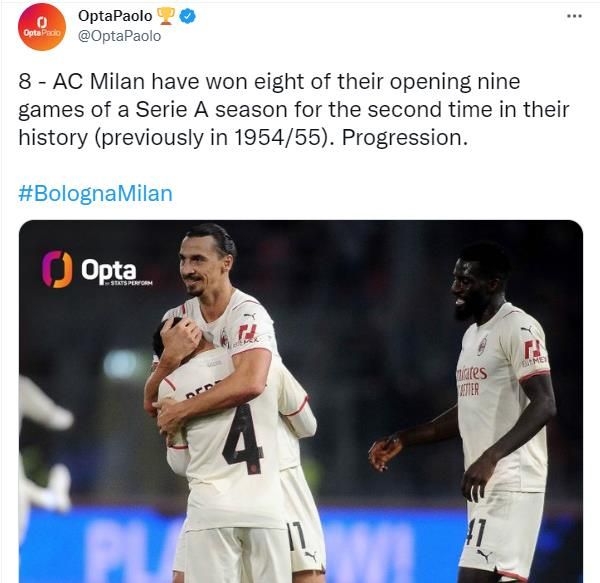Click the number 41 on the shorts
This screenshot has width=600, height=583.
click(x=476, y=533)
